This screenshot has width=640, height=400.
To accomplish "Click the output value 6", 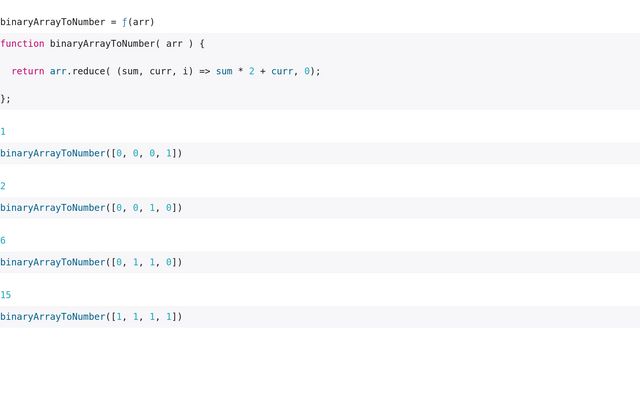I will coord(3,240).
